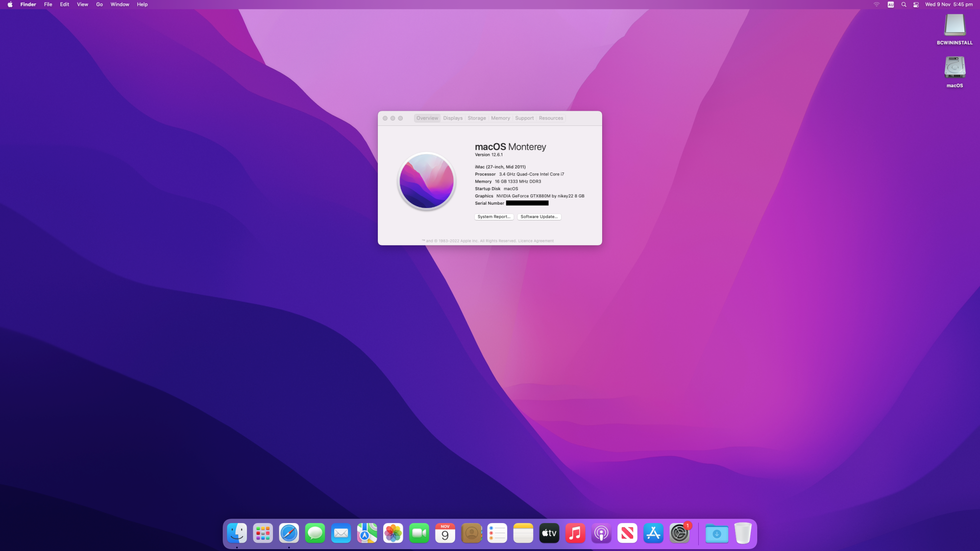Switch to the Displays tab

(453, 118)
